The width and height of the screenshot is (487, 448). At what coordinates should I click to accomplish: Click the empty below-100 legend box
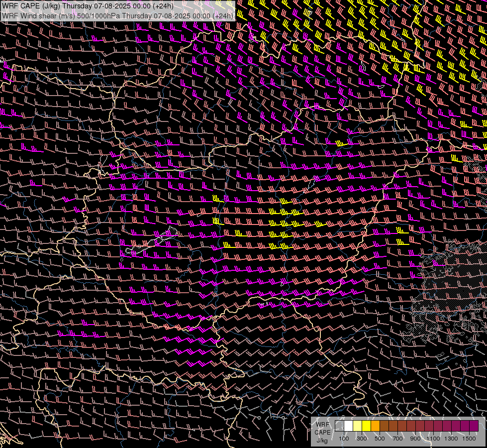click(339, 426)
